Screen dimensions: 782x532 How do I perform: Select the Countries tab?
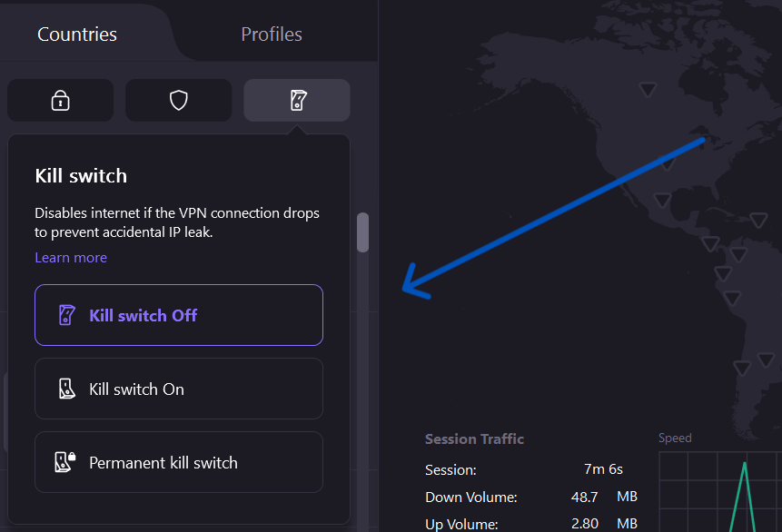(76, 34)
